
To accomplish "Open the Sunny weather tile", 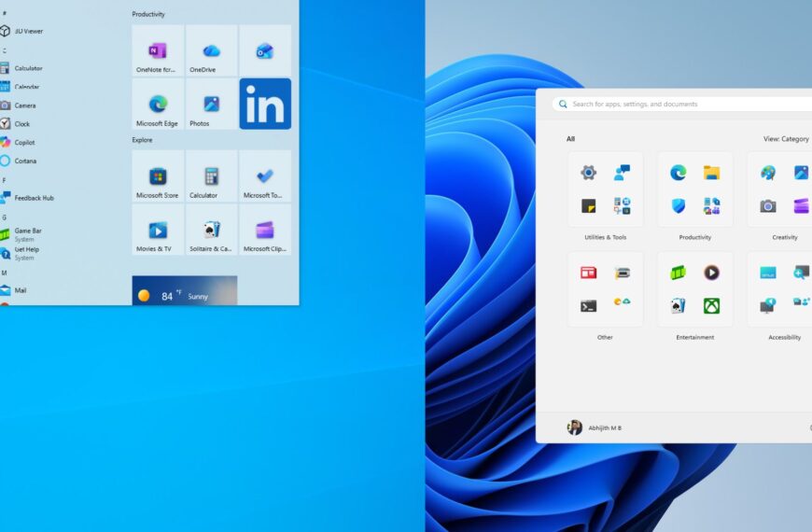I will tap(185, 290).
